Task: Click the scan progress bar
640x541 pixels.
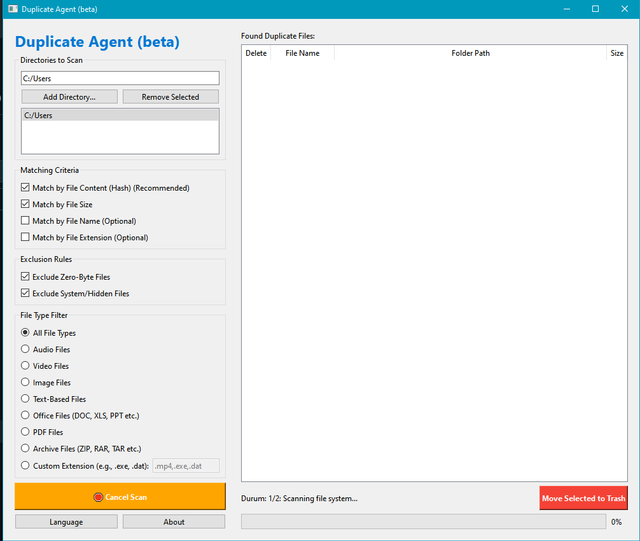Action: click(x=423, y=522)
